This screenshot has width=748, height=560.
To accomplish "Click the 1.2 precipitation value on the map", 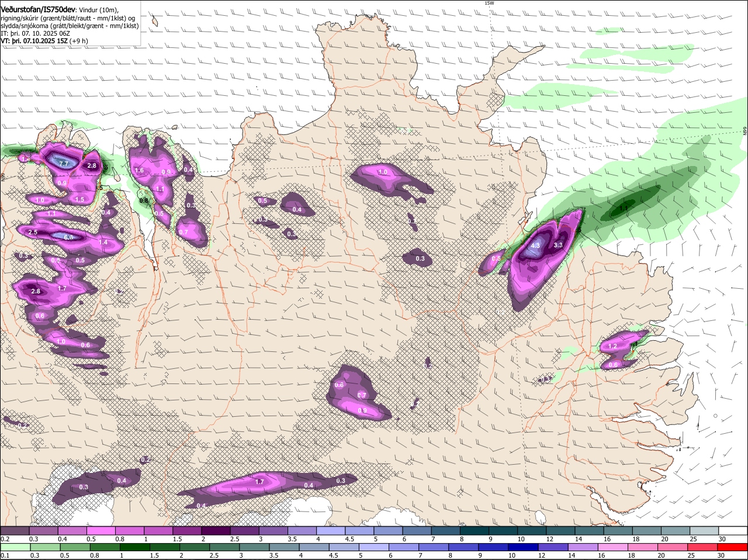I will pos(612,346).
